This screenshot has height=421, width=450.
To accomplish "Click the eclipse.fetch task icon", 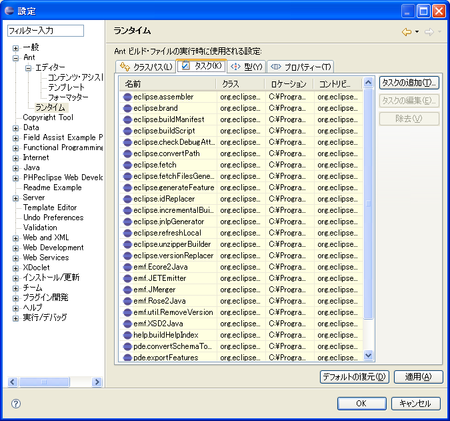I will click(x=127, y=165).
